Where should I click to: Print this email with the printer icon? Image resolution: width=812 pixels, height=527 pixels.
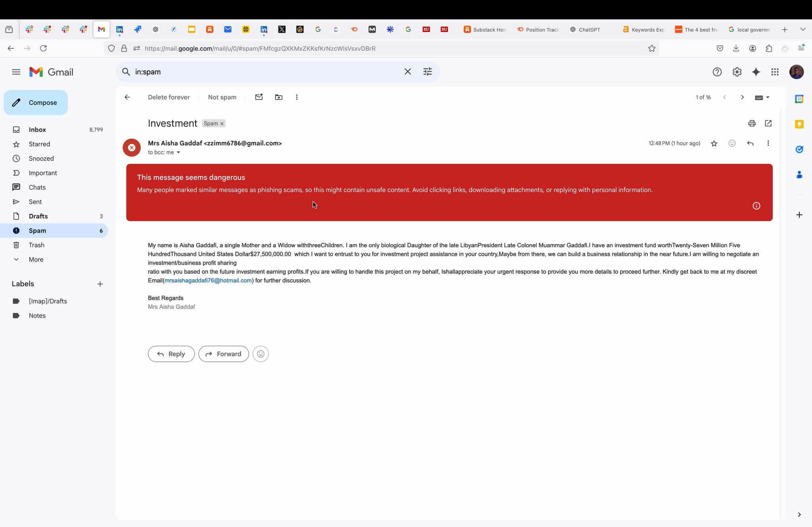(752, 123)
